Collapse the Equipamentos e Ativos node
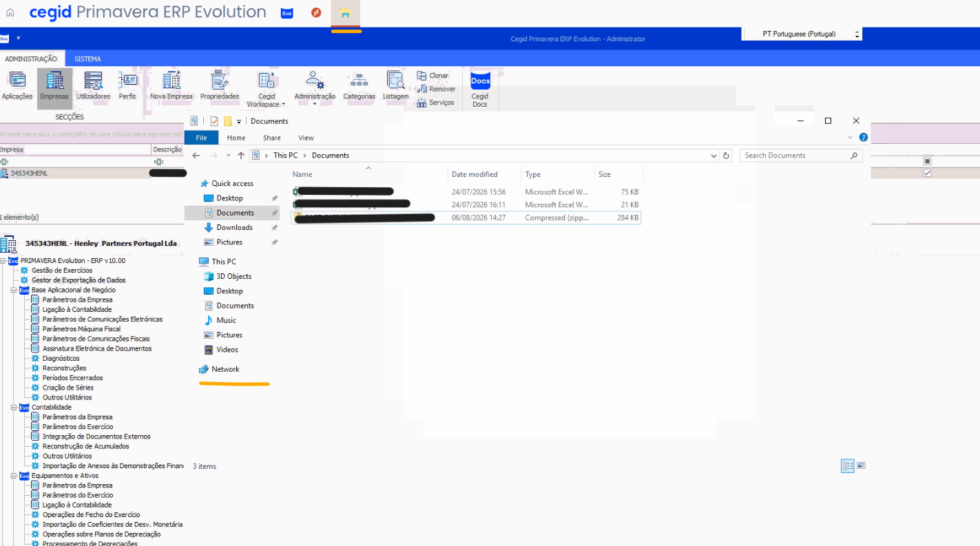Viewport: 980px width, 546px height. pos(14,475)
